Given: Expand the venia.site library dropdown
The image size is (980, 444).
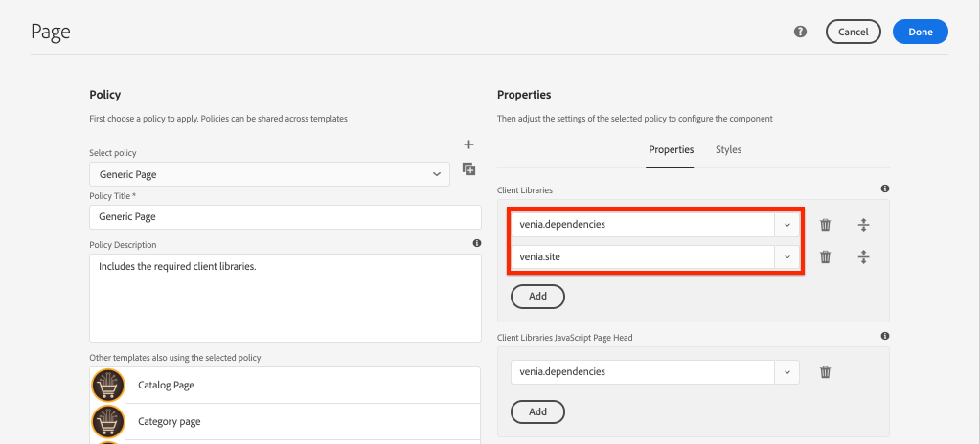Looking at the screenshot, I should [x=786, y=256].
